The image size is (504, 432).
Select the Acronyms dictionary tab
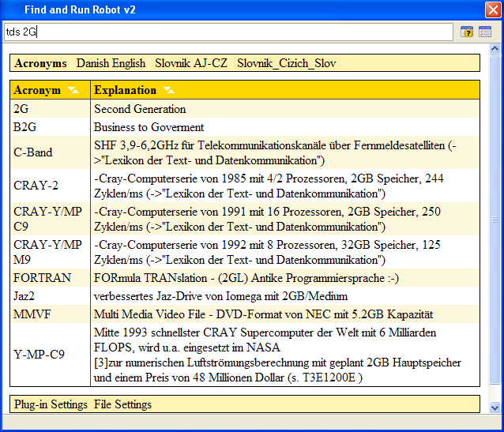tap(40, 63)
